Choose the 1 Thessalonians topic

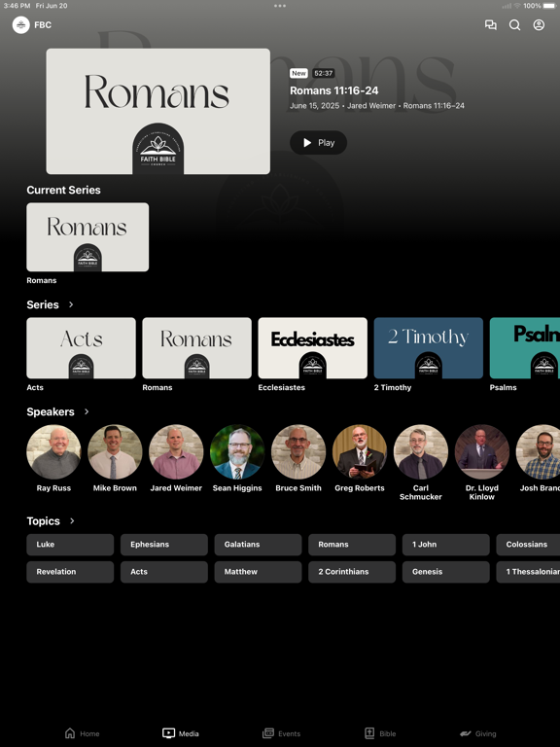click(x=528, y=572)
